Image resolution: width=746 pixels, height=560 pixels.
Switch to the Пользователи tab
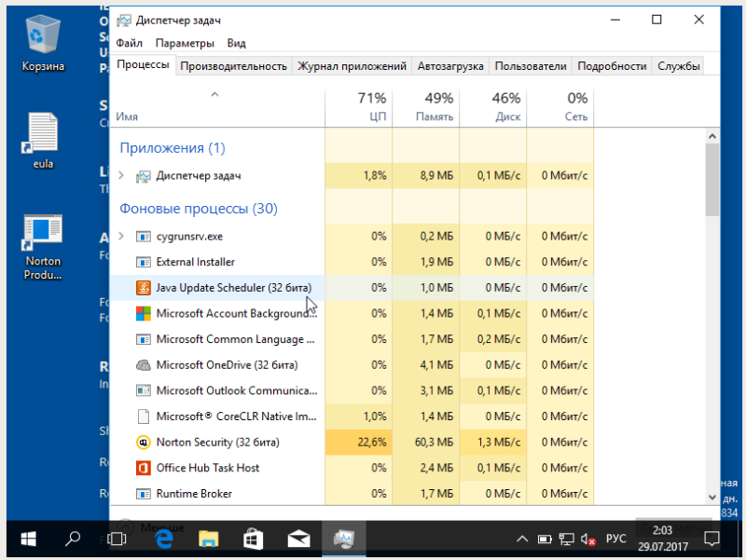coord(531,66)
